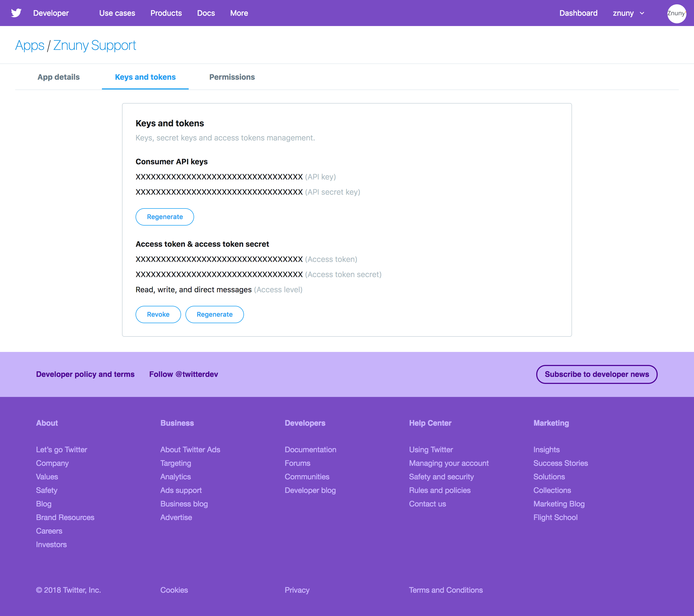Open the Company footer link
Screen dimensions: 694x616
(52, 463)
